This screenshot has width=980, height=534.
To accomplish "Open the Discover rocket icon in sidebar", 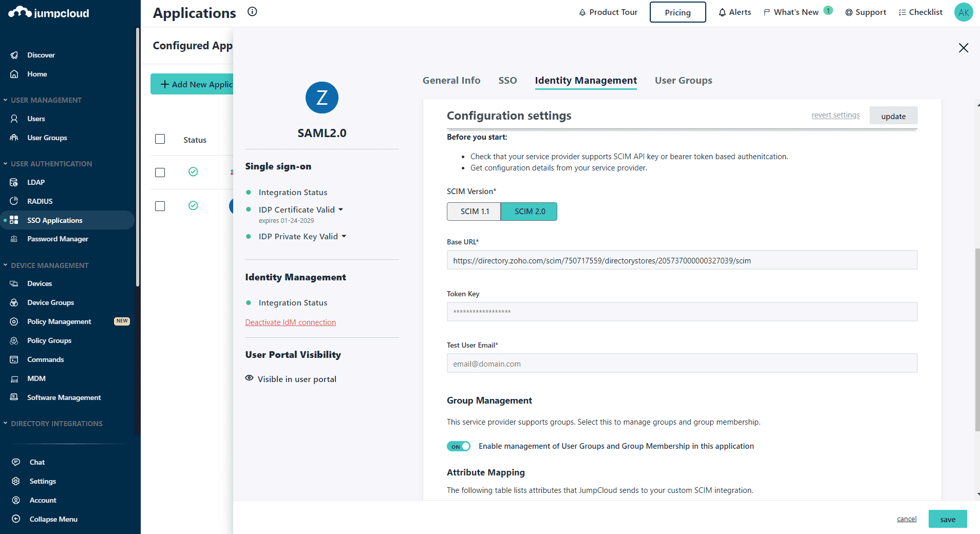I will [x=14, y=55].
